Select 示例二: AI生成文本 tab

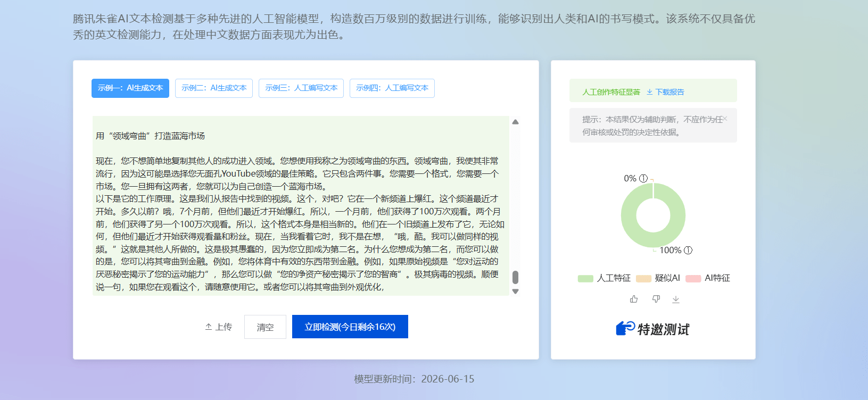point(214,88)
